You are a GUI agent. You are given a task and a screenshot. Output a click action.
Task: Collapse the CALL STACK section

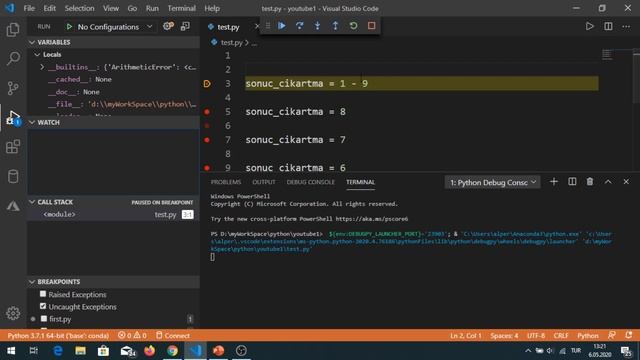point(32,202)
